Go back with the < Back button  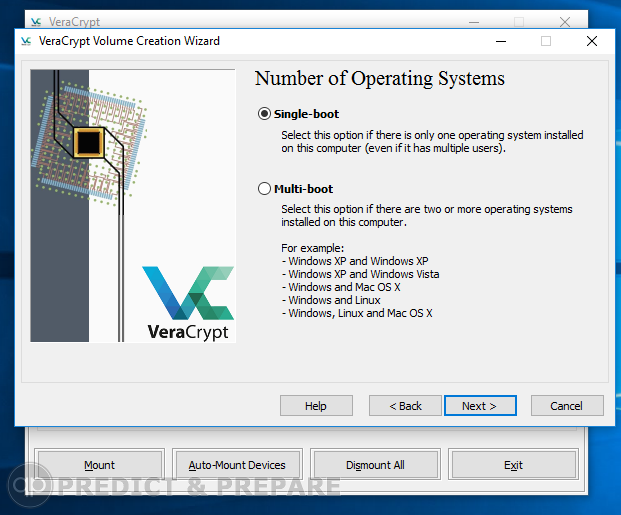pyautogui.click(x=405, y=406)
